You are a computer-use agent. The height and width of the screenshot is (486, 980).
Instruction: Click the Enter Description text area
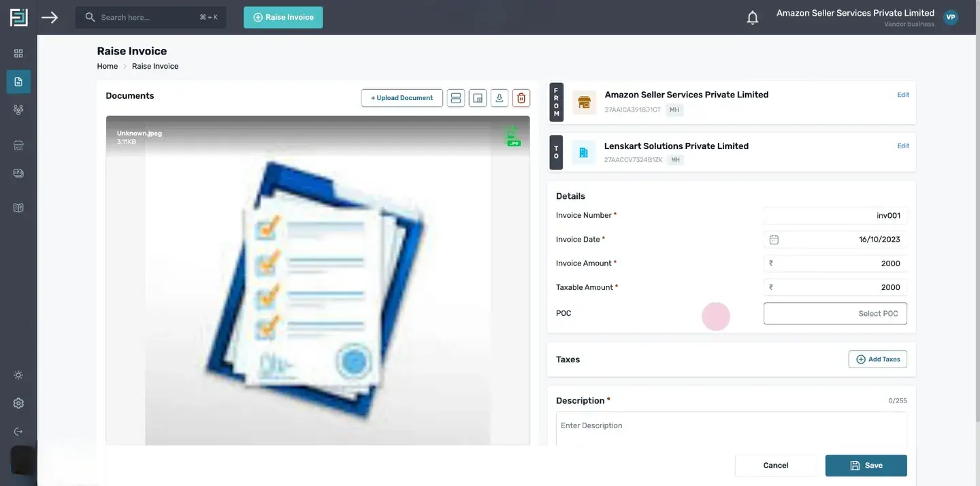point(732,429)
